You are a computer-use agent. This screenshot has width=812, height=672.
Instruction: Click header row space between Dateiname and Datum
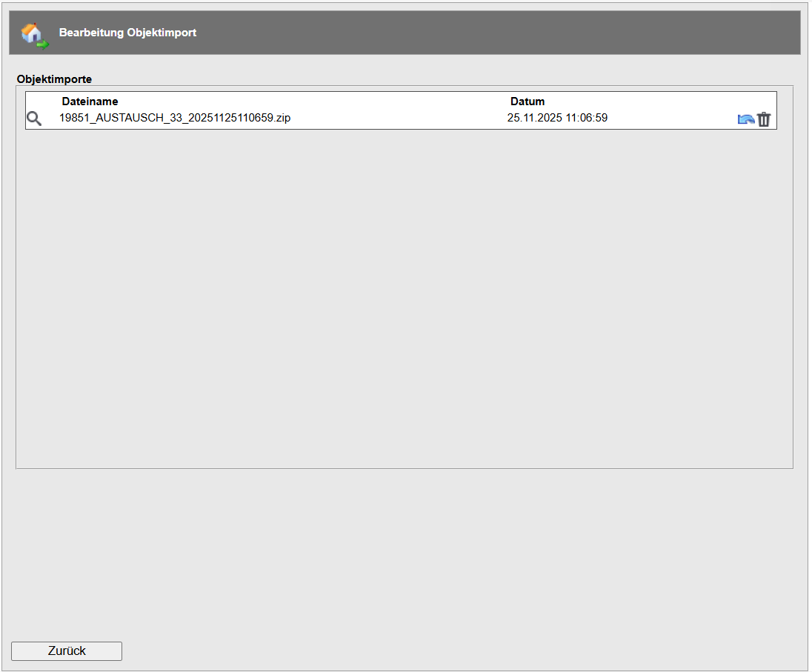coord(311,102)
